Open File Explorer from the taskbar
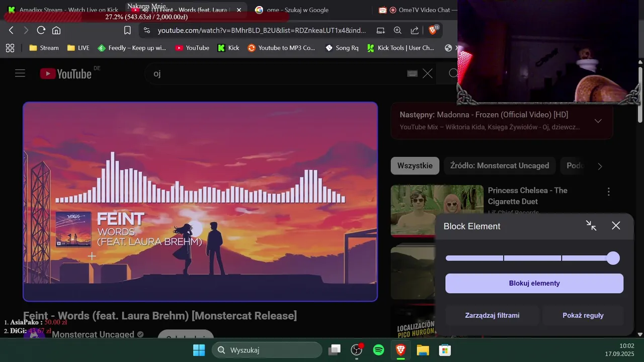Viewport: 644px width, 362px height. pyautogui.click(x=423, y=350)
